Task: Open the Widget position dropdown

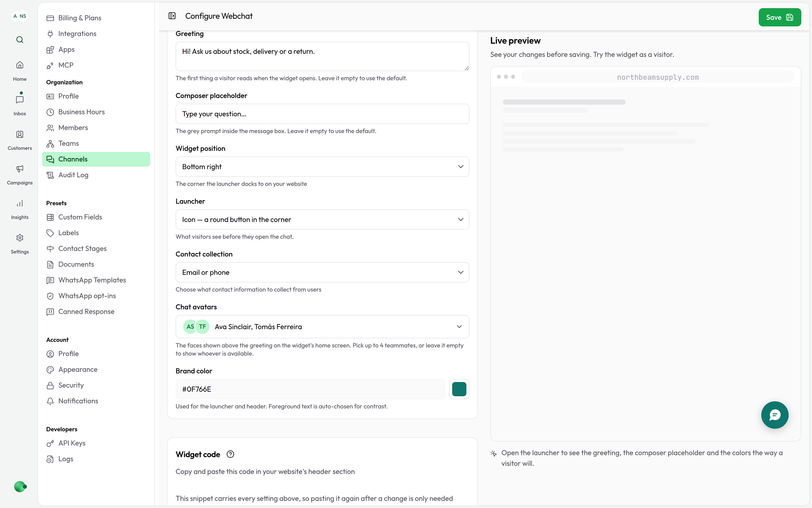Action: 322,167
